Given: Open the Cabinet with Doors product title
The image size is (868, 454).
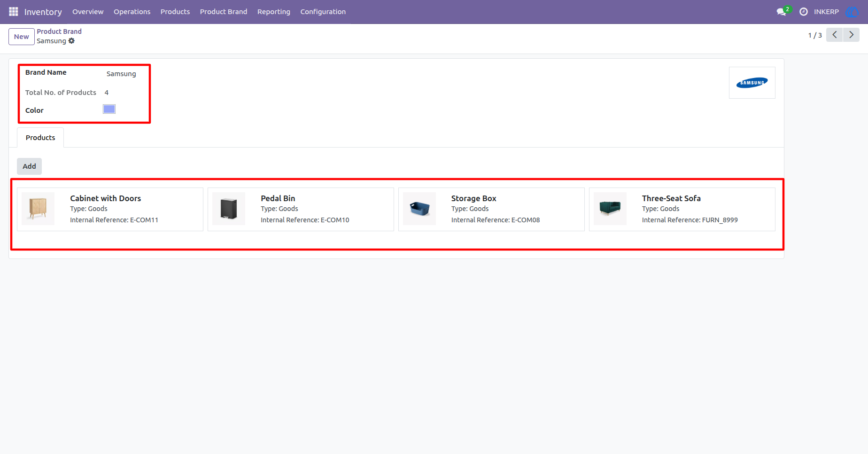Looking at the screenshot, I should [x=106, y=198].
